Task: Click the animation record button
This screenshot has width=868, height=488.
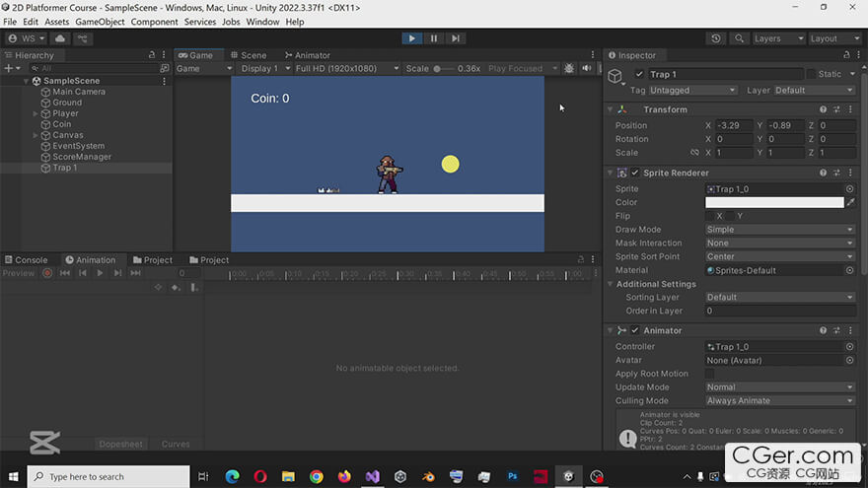Action: point(46,273)
